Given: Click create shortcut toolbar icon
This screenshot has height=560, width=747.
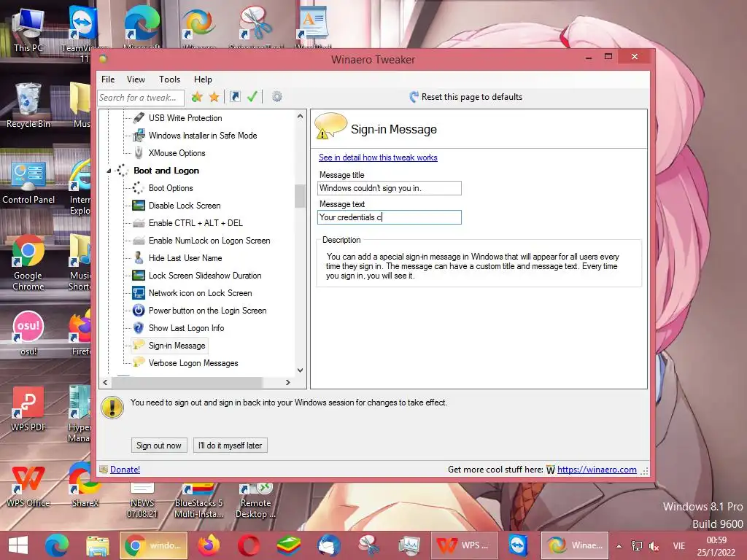Looking at the screenshot, I should pos(235,97).
